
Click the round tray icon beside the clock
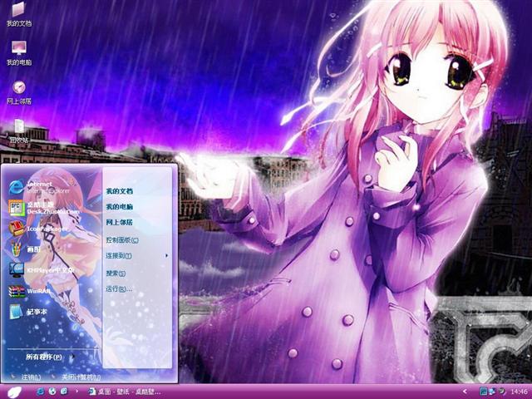(x=502, y=392)
